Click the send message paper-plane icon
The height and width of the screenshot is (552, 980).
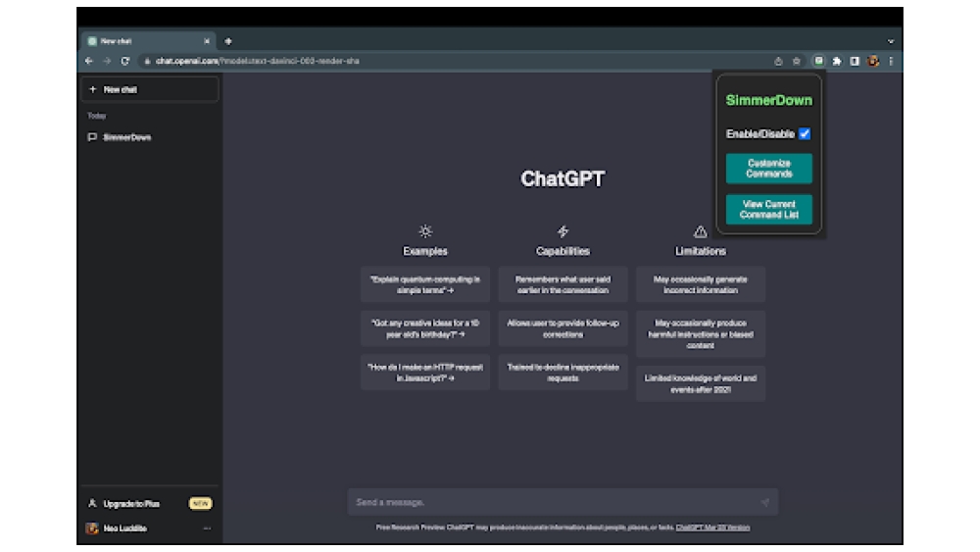765,502
